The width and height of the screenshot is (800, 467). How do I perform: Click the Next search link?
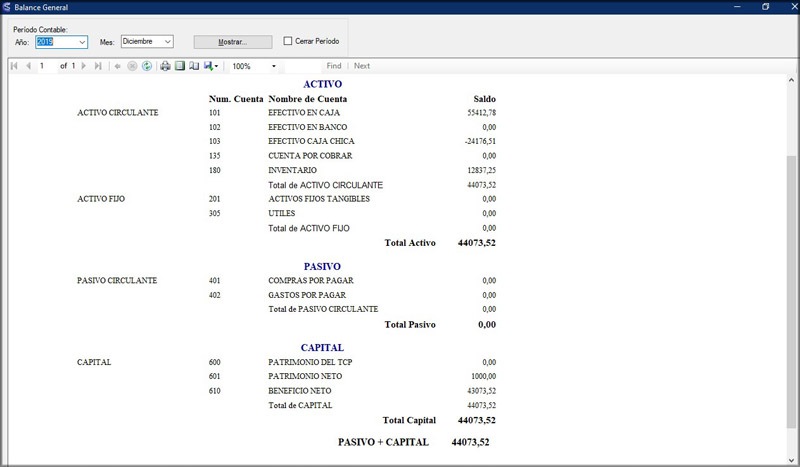[x=362, y=66]
